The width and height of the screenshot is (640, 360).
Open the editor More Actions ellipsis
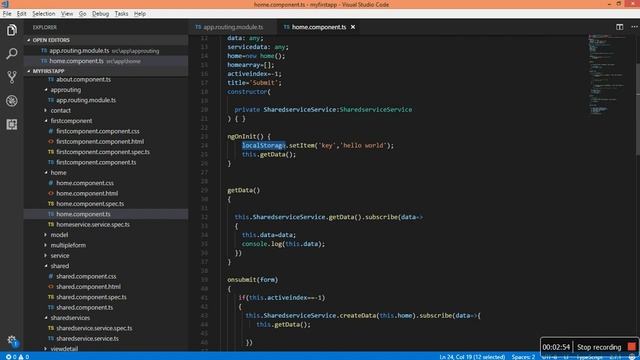tap(634, 27)
